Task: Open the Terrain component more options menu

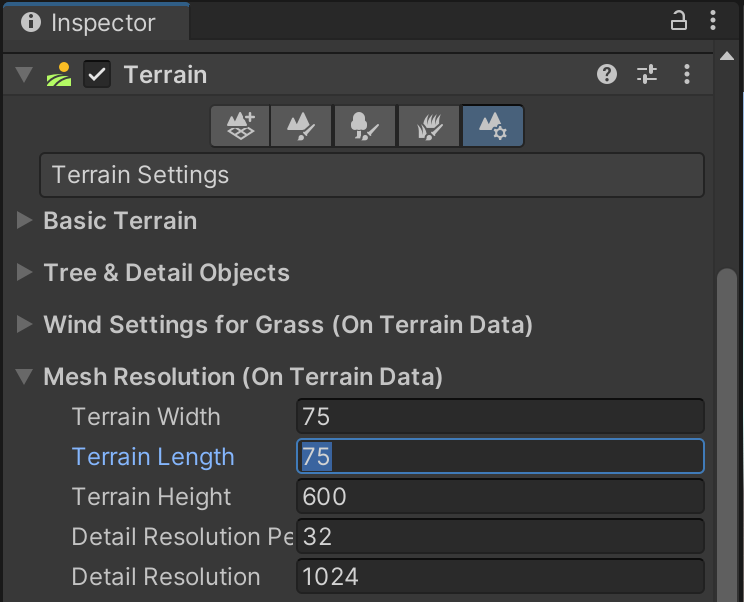Action: click(687, 74)
